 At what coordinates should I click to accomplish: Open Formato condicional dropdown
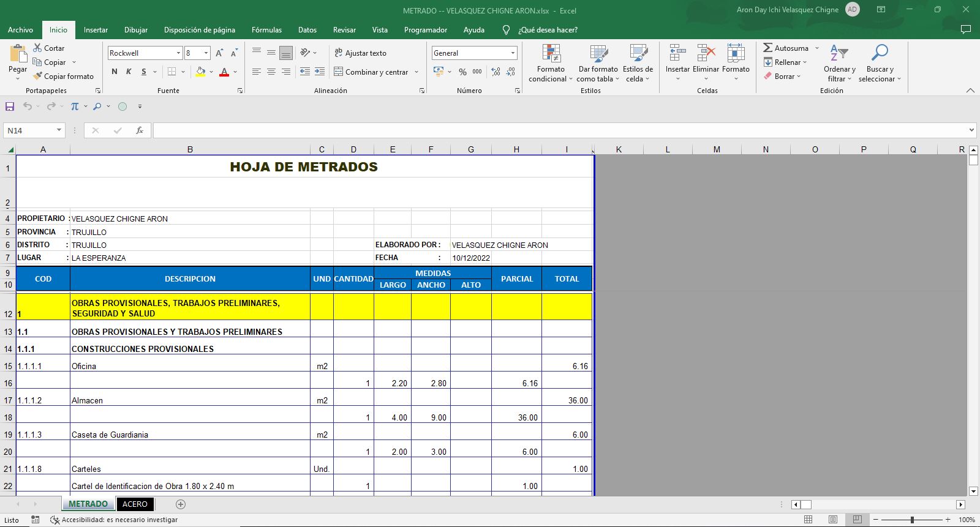coord(551,63)
